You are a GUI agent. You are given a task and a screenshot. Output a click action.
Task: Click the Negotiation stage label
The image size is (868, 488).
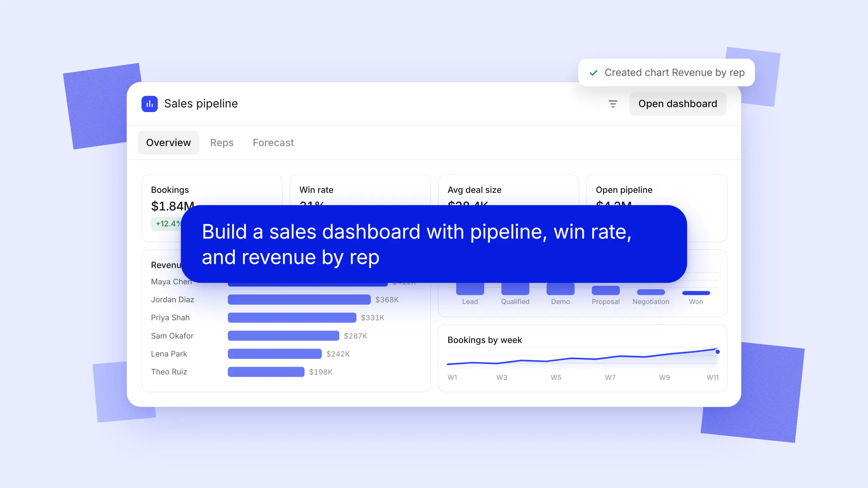click(x=651, y=302)
